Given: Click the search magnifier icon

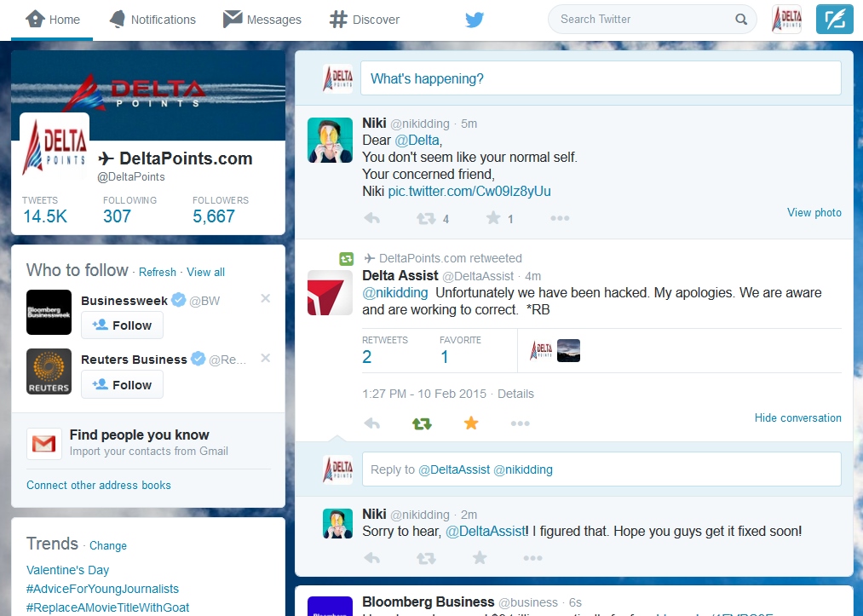Looking at the screenshot, I should point(741,20).
